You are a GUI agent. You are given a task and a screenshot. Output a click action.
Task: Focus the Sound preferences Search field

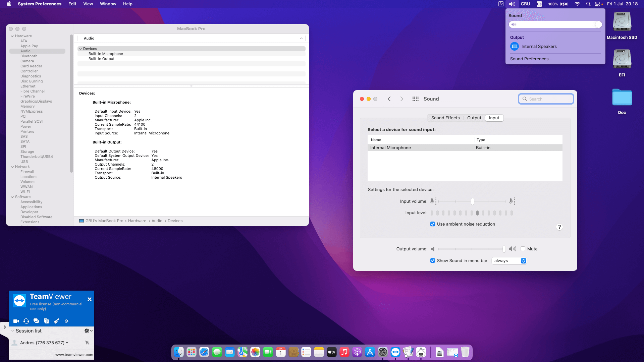(546, 99)
